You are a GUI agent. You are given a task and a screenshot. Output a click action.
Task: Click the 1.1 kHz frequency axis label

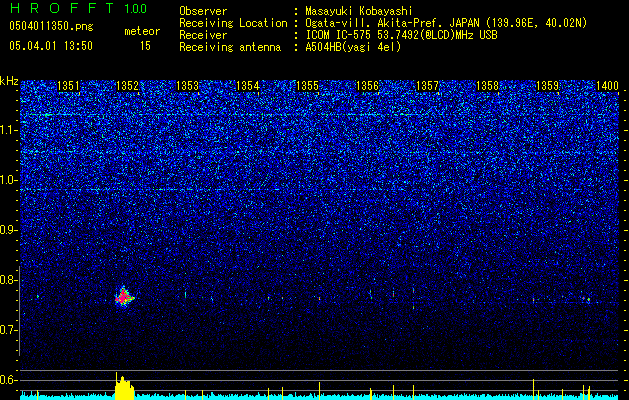coord(9,130)
